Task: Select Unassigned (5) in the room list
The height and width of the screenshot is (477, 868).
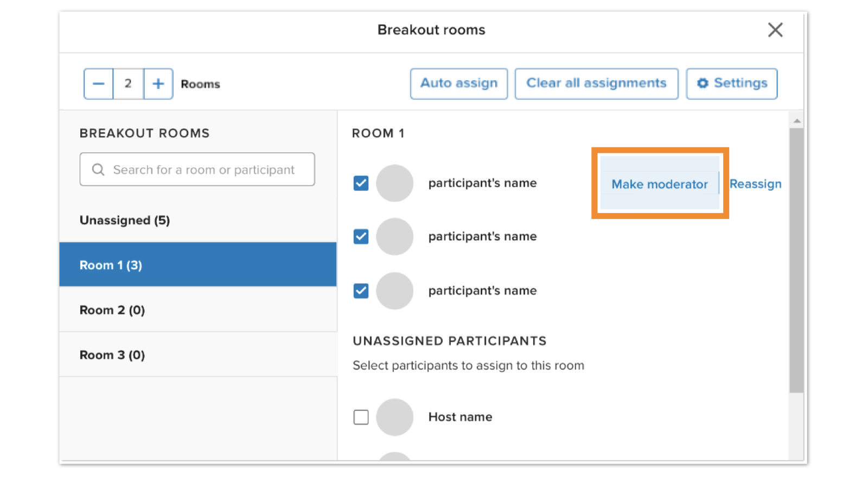Action: click(x=125, y=220)
